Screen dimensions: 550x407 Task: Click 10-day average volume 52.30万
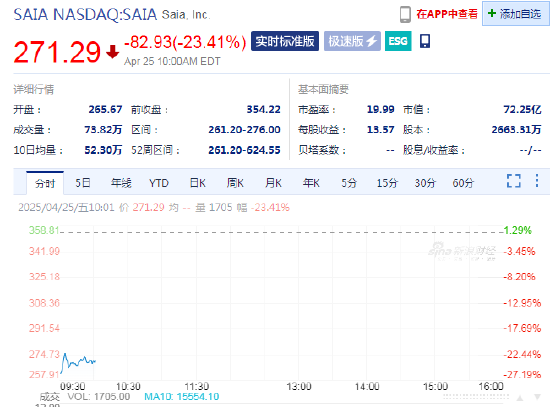point(103,150)
